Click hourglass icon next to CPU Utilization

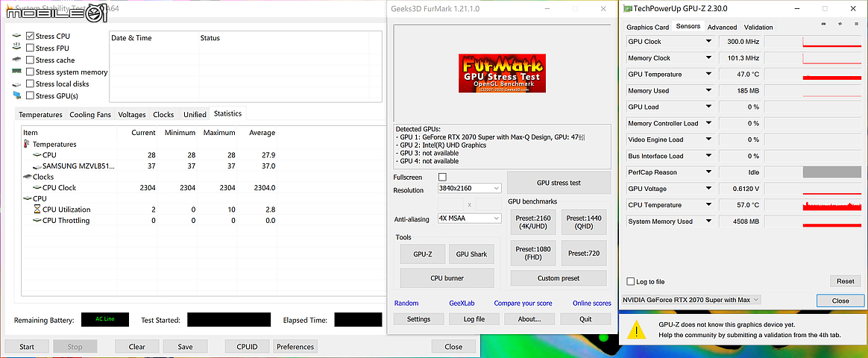pos(37,209)
